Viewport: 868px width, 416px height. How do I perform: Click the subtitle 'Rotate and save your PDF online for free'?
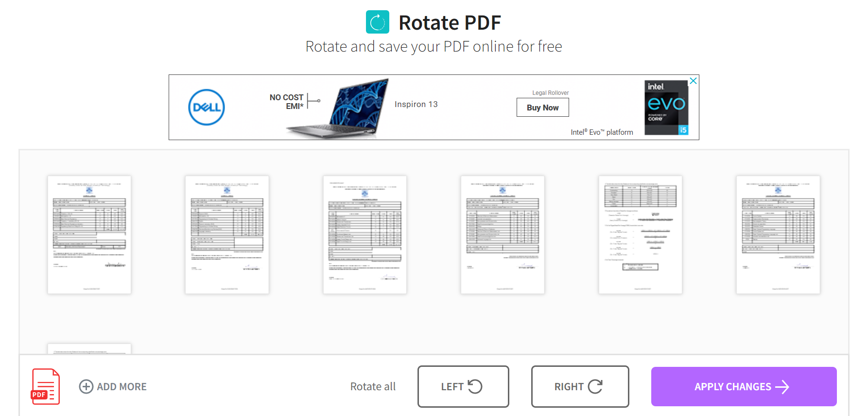pos(434,47)
